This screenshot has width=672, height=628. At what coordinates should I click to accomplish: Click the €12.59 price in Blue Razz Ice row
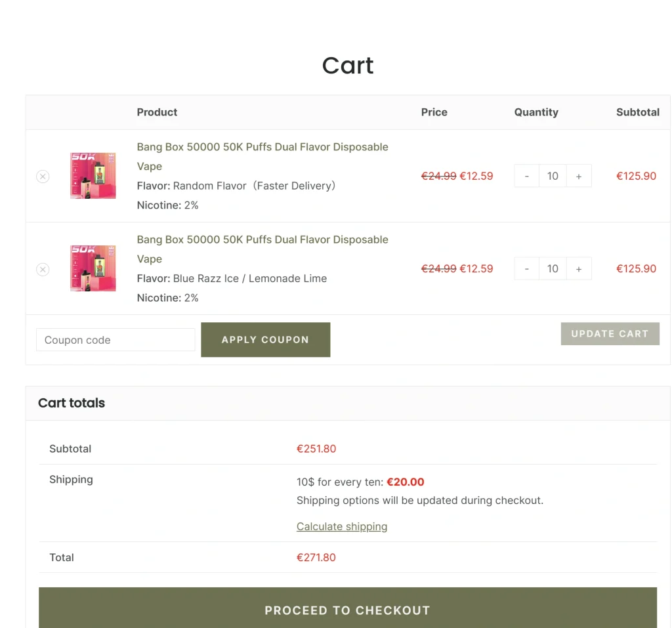tap(476, 269)
